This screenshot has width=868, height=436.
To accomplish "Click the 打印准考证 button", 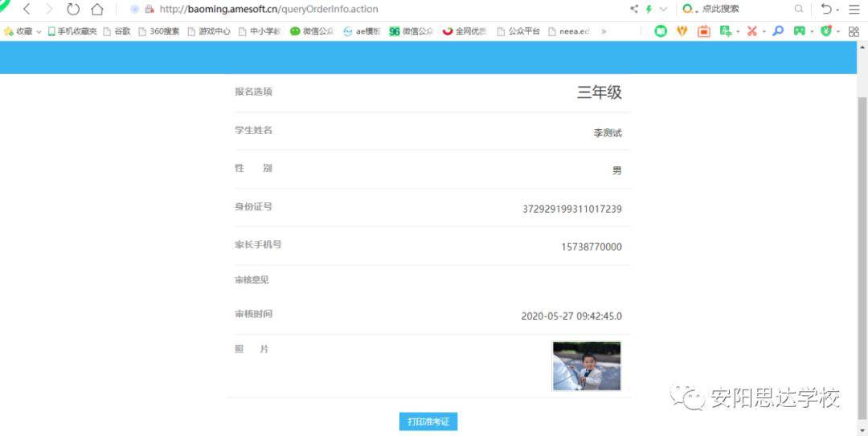I will click(428, 422).
